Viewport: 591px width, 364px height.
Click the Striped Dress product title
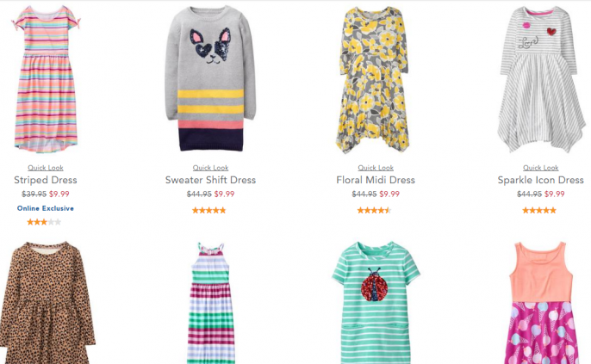point(45,180)
